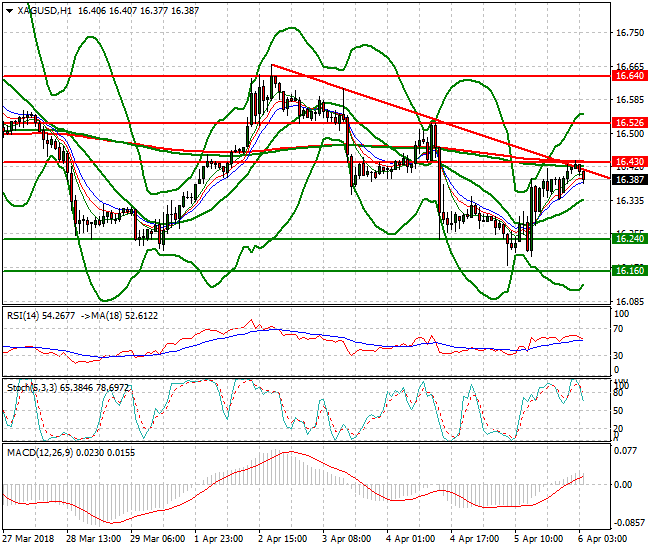This screenshot has height=550, width=650.
Task: Select the green 16.240 support level label
Action: [x=628, y=239]
